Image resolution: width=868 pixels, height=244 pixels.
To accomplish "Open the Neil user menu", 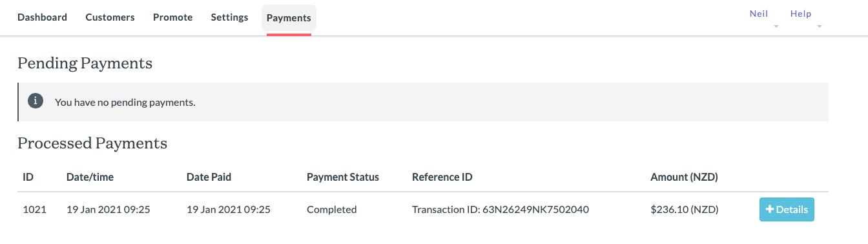I will (x=758, y=14).
